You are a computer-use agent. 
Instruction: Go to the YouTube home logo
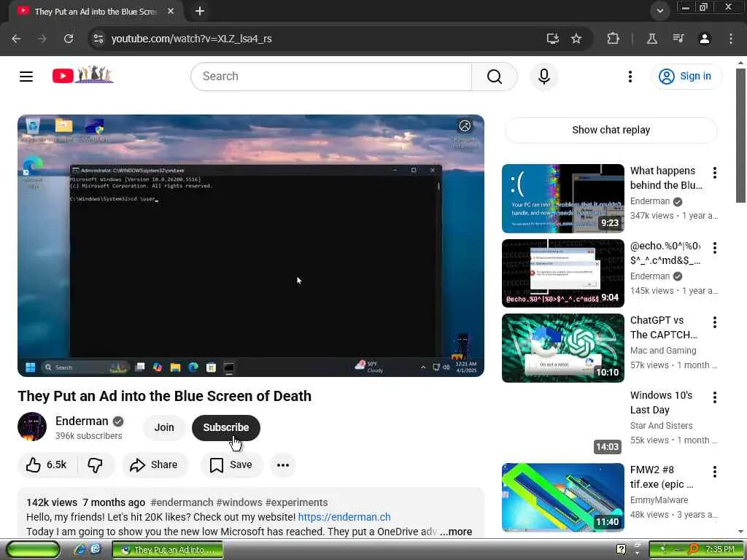pyautogui.click(x=83, y=75)
